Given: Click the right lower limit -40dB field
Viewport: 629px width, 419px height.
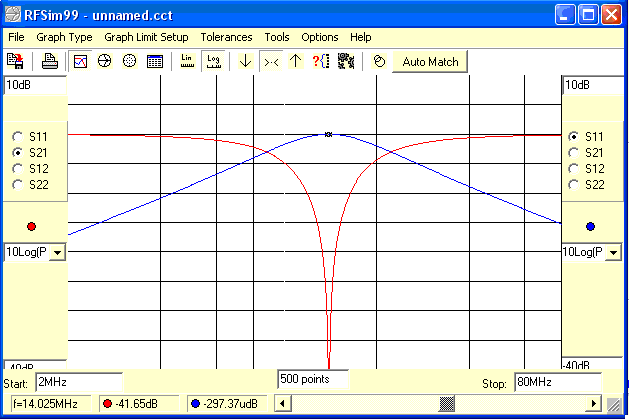Looking at the screenshot, I should (592, 364).
